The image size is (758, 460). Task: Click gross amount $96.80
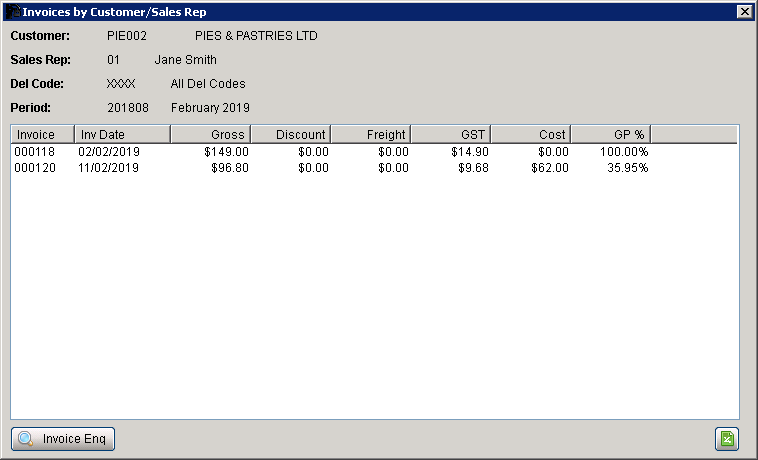pos(230,168)
